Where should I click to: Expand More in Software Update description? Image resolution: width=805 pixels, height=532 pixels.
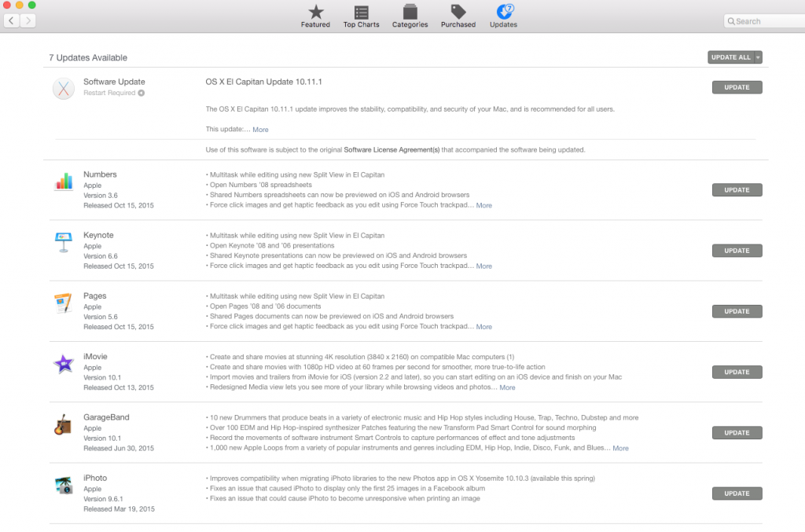coord(260,130)
